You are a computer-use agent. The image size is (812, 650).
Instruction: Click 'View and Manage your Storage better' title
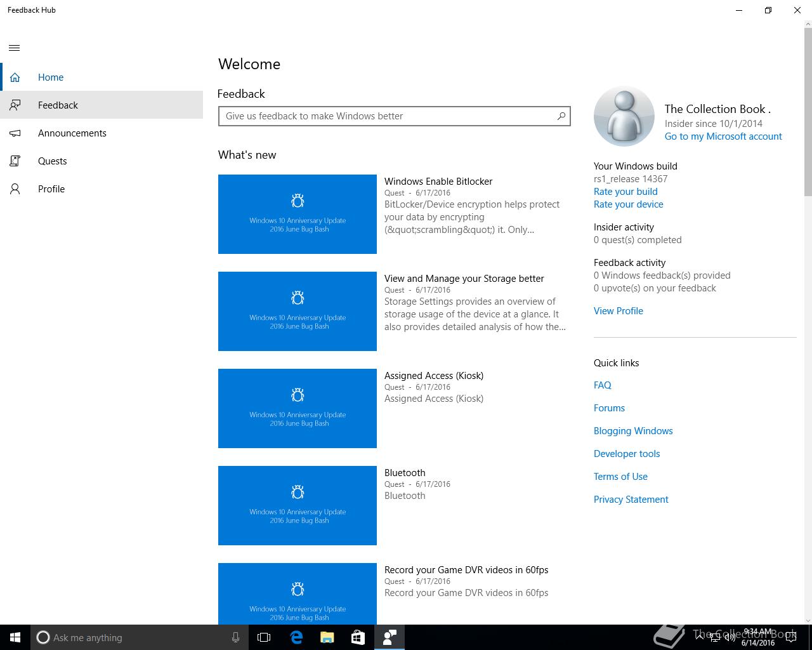(464, 279)
